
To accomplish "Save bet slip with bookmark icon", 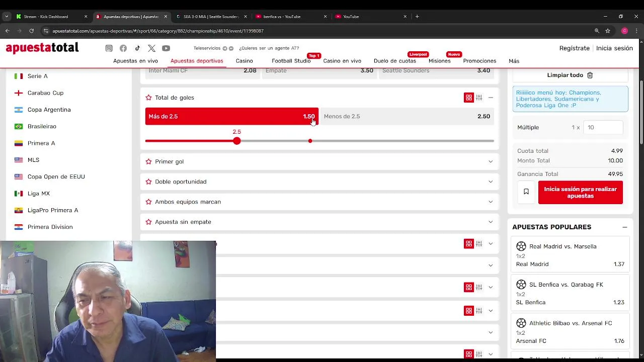I will tap(526, 192).
